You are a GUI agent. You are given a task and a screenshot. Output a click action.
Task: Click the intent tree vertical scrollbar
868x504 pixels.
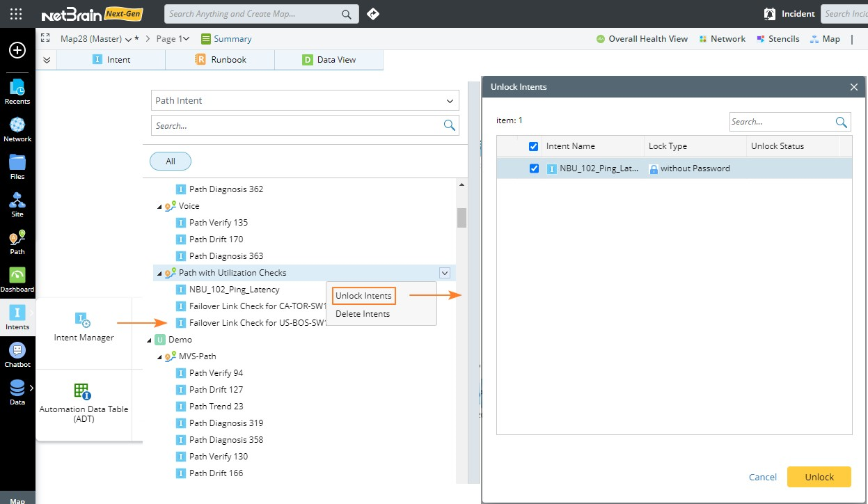[461, 218]
